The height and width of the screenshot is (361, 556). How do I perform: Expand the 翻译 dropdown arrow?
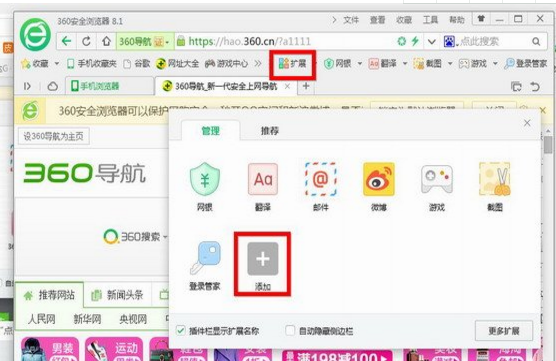click(405, 64)
